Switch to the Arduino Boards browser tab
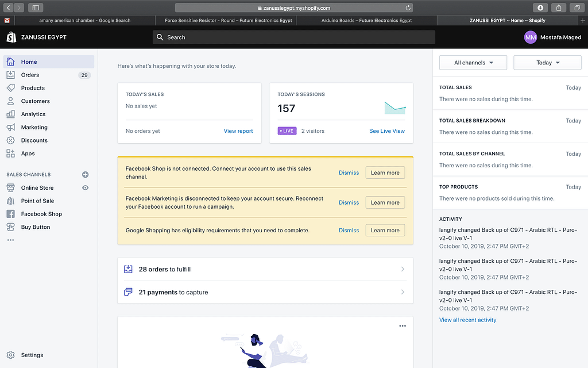 coord(366,20)
